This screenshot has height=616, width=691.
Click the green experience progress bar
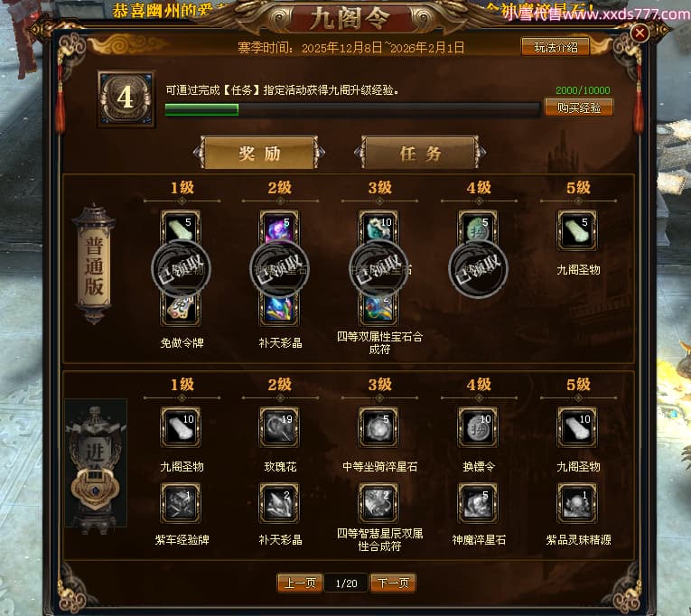click(x=352, y=109)
